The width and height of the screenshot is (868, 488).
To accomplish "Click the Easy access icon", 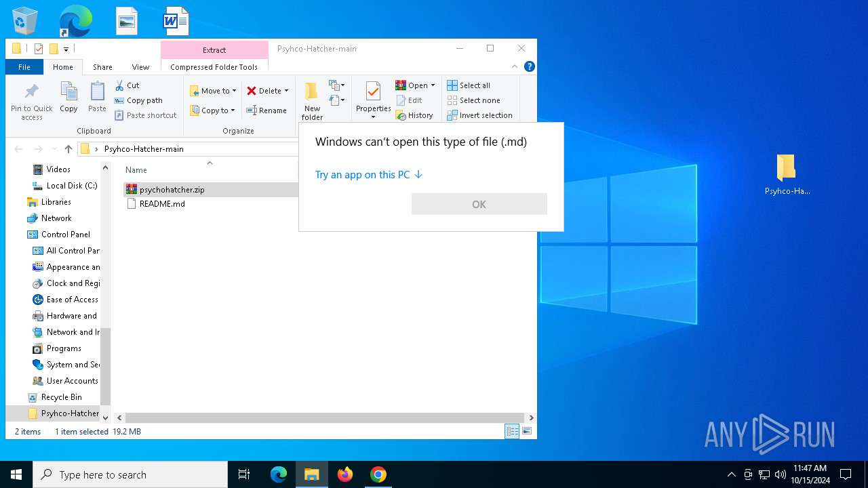I will (337, 100).
